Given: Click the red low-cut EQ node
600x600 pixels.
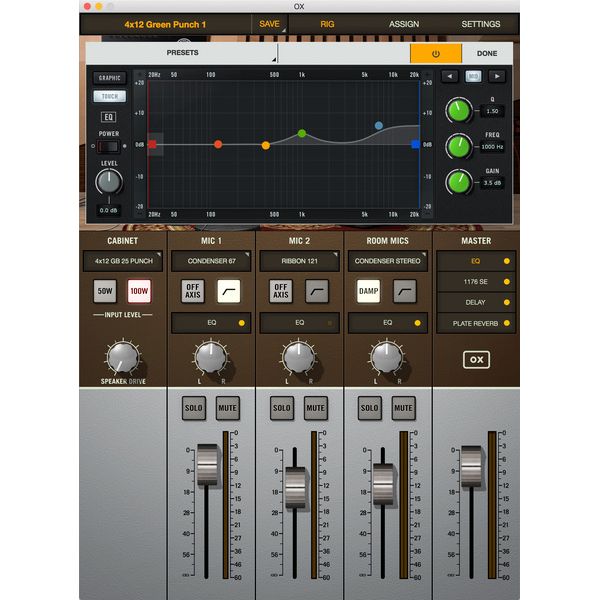Looking at the screenshot, I should pos(152,144).
